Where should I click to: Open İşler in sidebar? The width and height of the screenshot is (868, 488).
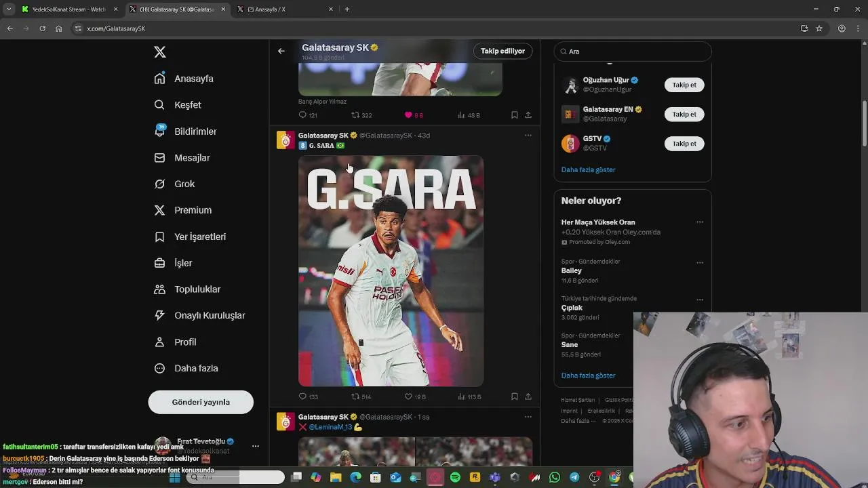click(173, 263)
